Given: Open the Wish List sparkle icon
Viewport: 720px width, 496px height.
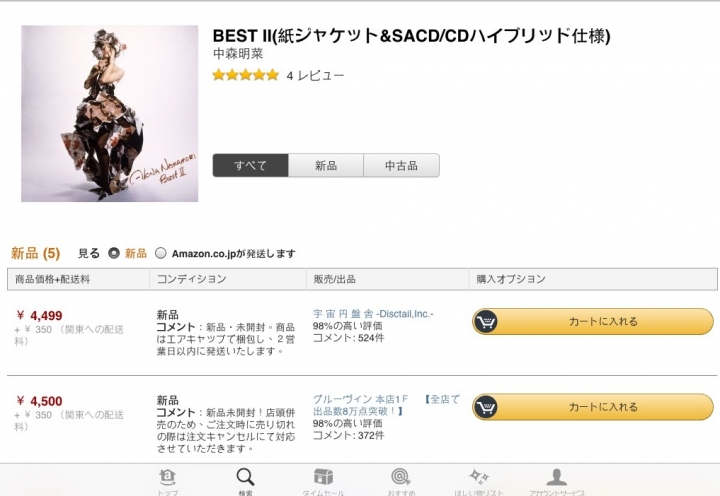Looking at the screenshot, I should (x=478, y=477).
